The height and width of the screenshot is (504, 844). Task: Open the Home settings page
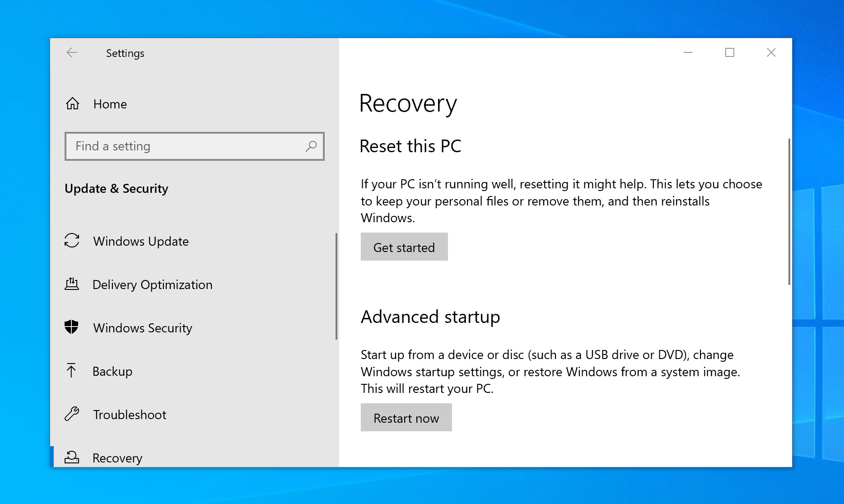coord(195,104)
